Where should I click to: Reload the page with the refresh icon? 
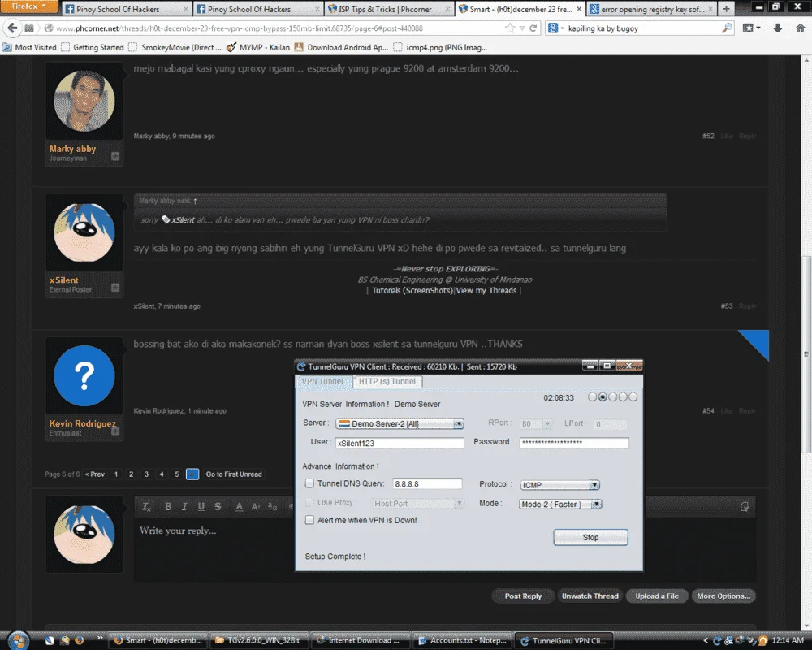pyautogui.click(x=533, y=28)
